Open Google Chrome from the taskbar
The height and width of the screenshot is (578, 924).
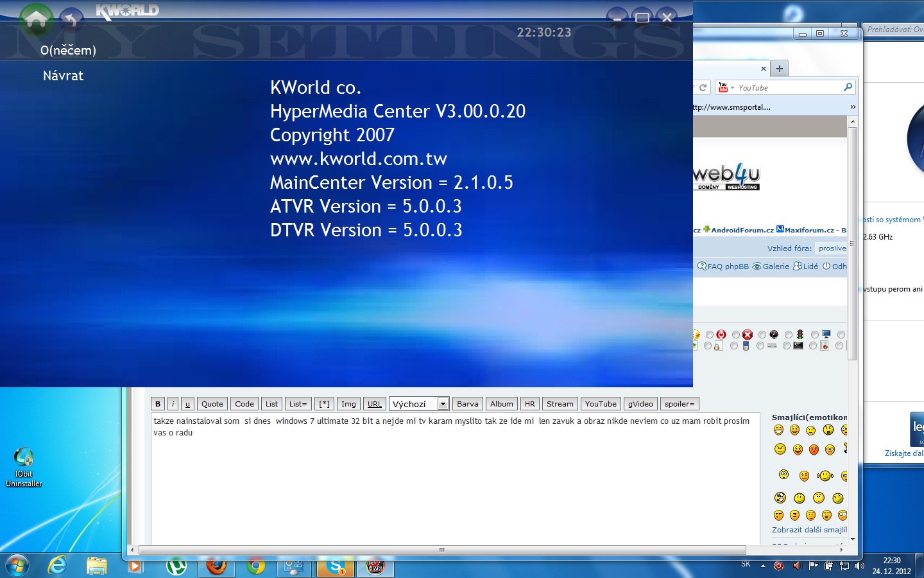[x=256, y=566]
